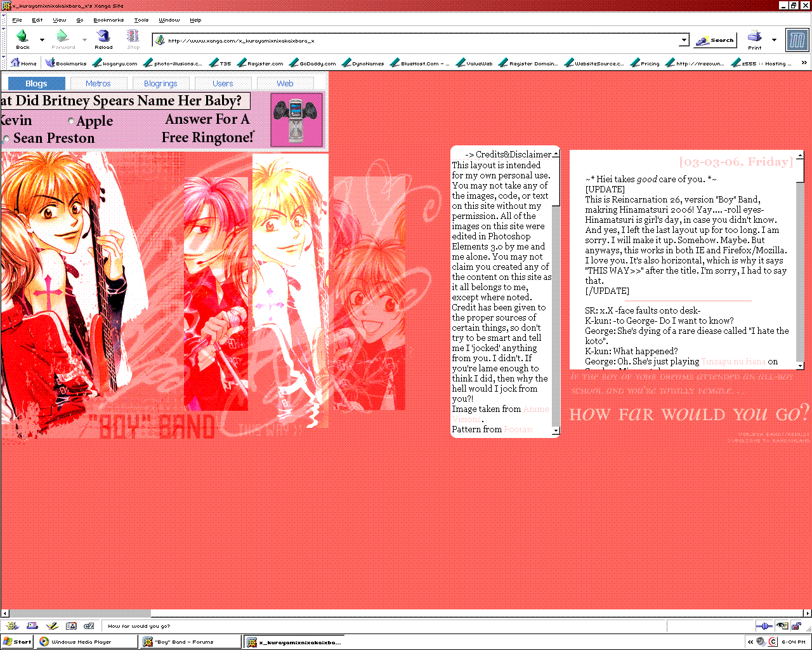Image resolution: width=812 pixels, height=650 pixels.
Task: Open the Windows Start button
Action: [17, 642]
